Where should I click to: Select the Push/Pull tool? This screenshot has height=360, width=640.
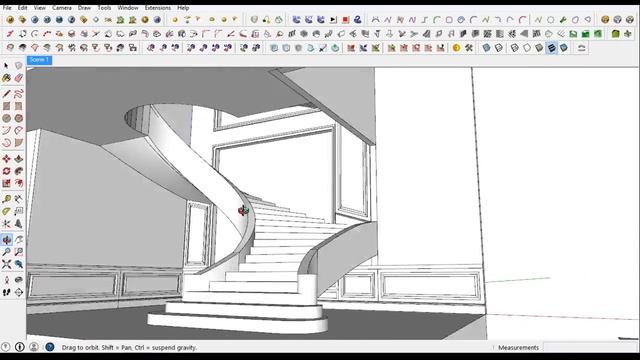18,159
